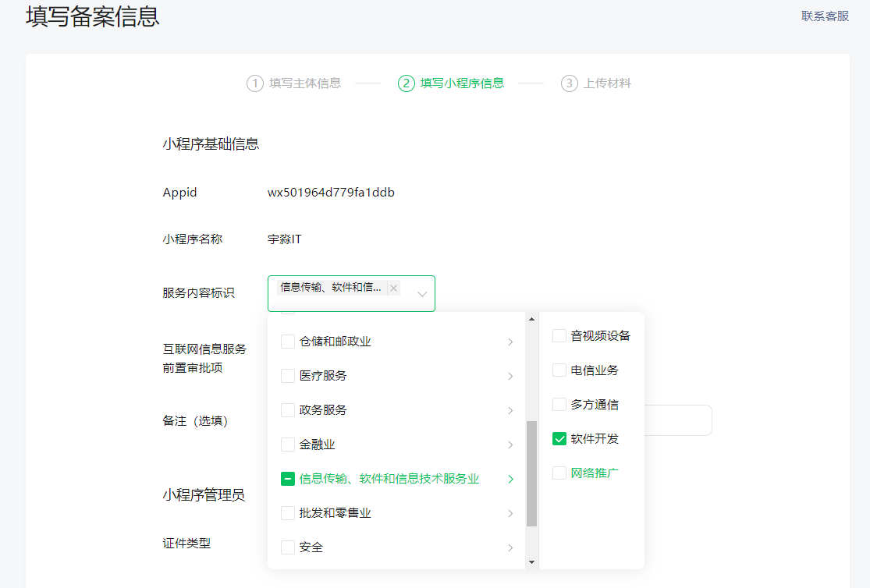The image size is (870, 588).
Task: Click step 2 circle icon 填写小程序信息
Action: (x=406, y=83)
